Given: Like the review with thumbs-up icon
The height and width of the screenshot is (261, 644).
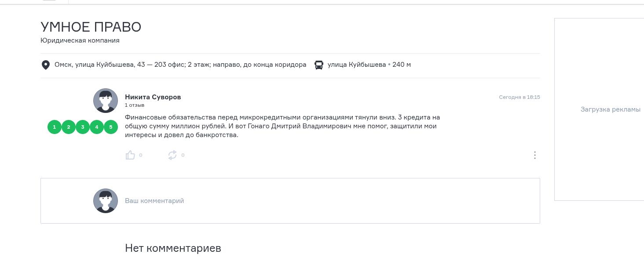Looking at the screenshot, I should pyautogui.click(x=130, y=155).
